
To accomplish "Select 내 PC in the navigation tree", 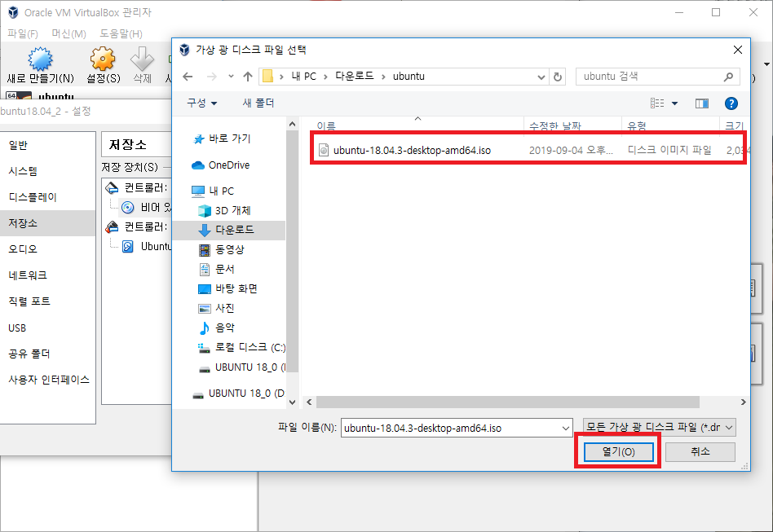I will 213,191.
